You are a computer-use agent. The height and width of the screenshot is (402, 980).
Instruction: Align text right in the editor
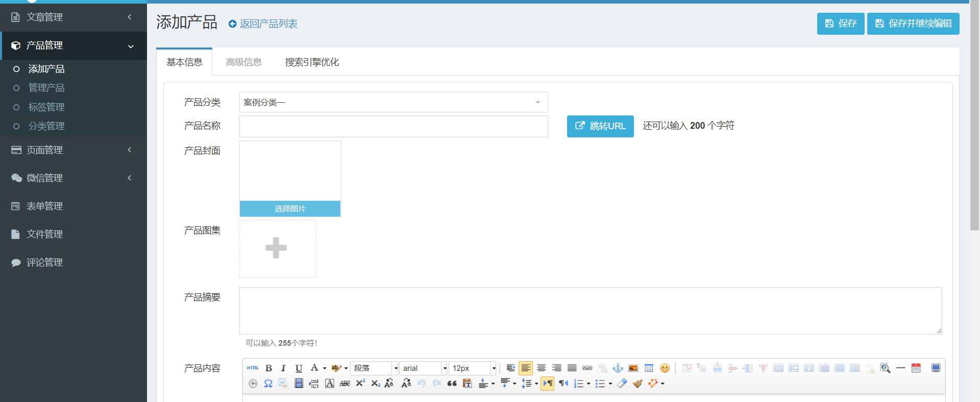coord(556,368)
